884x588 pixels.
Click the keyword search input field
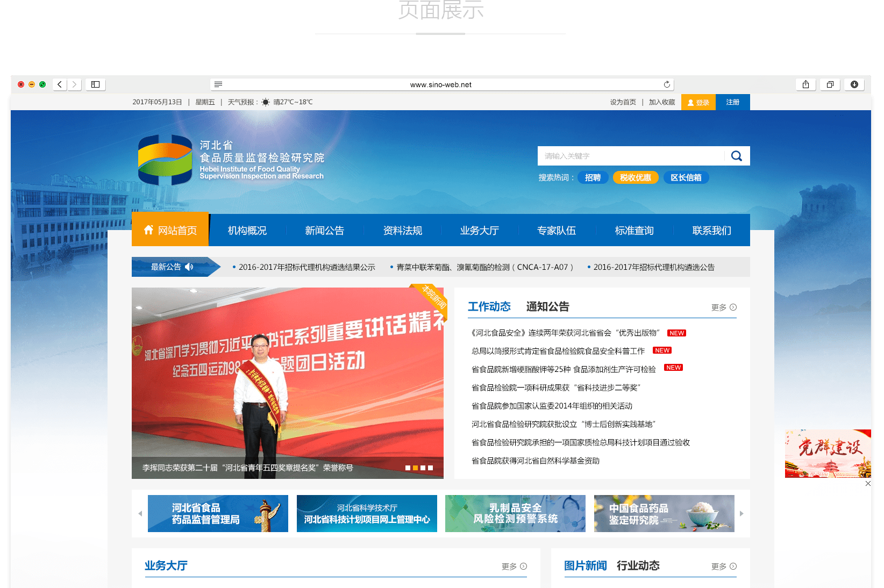(631, 156)
